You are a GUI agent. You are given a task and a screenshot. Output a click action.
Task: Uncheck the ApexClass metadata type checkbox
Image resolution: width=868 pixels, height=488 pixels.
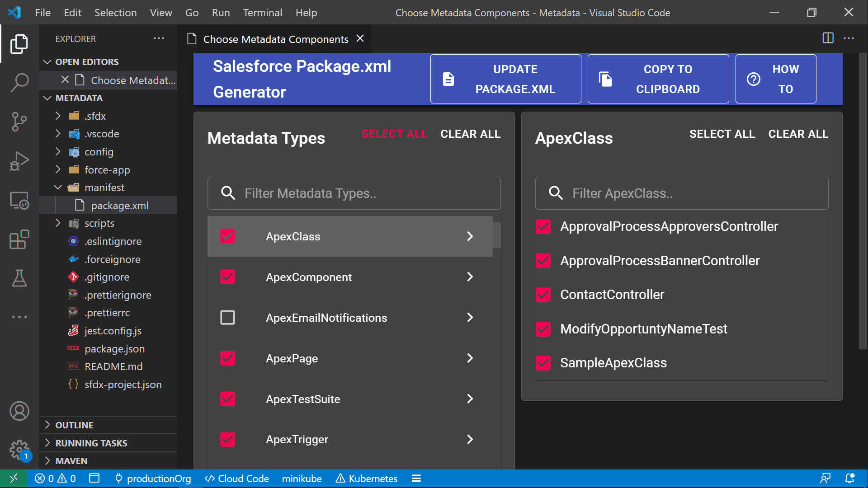[228, 236]
